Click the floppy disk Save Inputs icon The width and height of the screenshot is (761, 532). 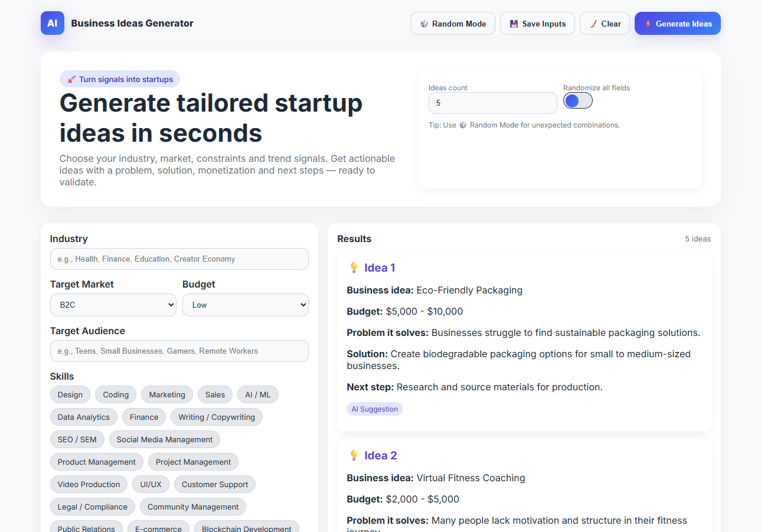click(x=514, y=24)
